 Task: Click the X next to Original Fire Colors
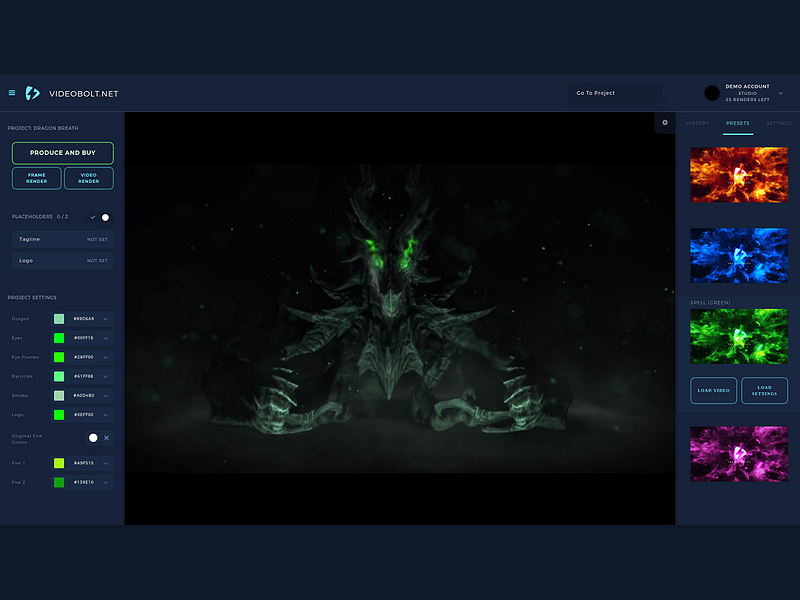pos(106,438)
